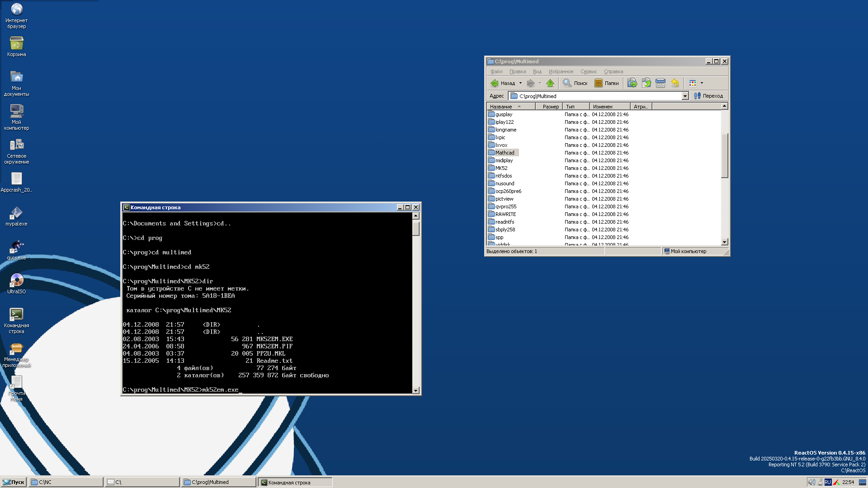This screenshot has height=488, width=868.
Task: Click the Move To folder toolbar icon
Action: coord(632,83)
